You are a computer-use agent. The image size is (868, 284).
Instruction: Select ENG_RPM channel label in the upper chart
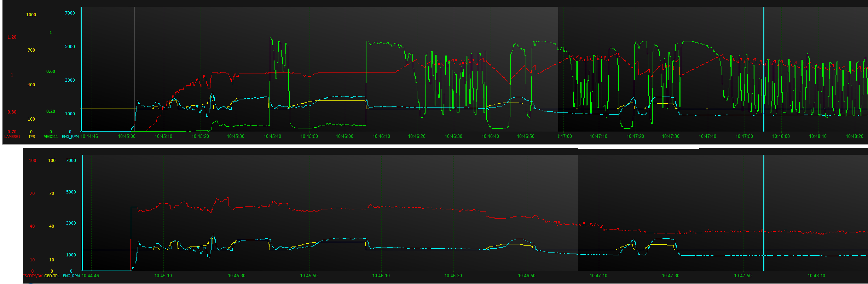pos(70,137)
